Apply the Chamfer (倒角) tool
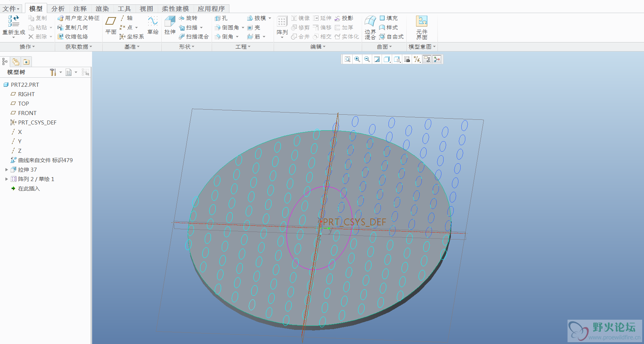Screen dimensions: 644x344 tap(224, 37)
